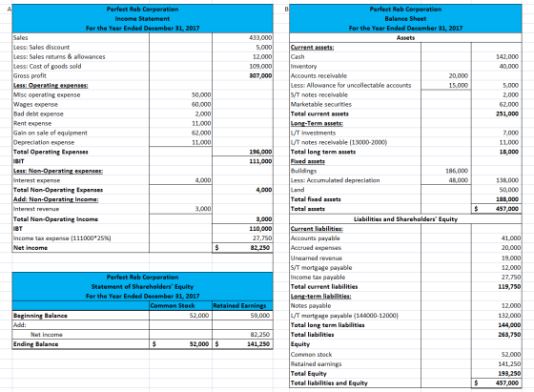534x392 pixels.
Task: Select the 'Income Statement' title cell
Action: pyautogui.click(x=142, y=19)
